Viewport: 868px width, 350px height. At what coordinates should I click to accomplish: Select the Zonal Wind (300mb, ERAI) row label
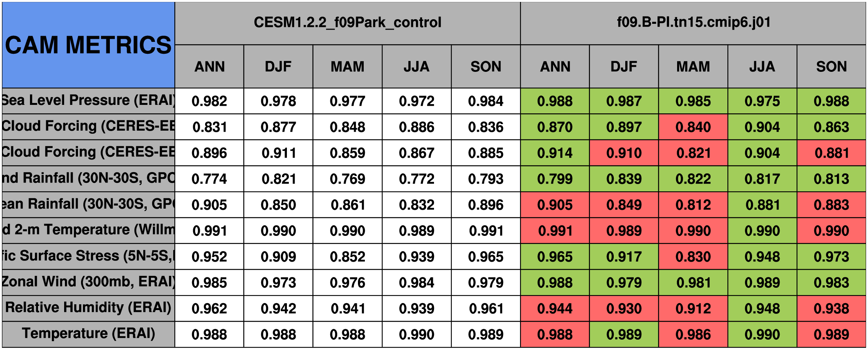(88, 282)
